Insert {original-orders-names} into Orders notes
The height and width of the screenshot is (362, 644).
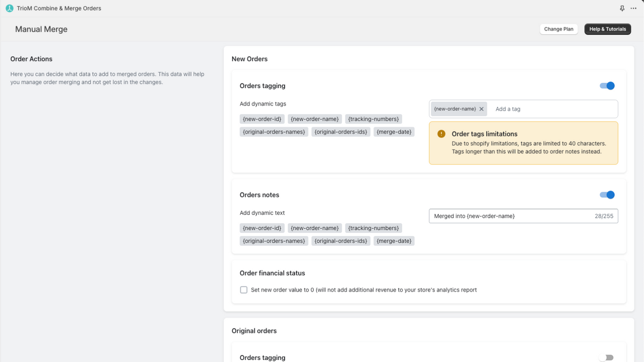coord(274,241)
